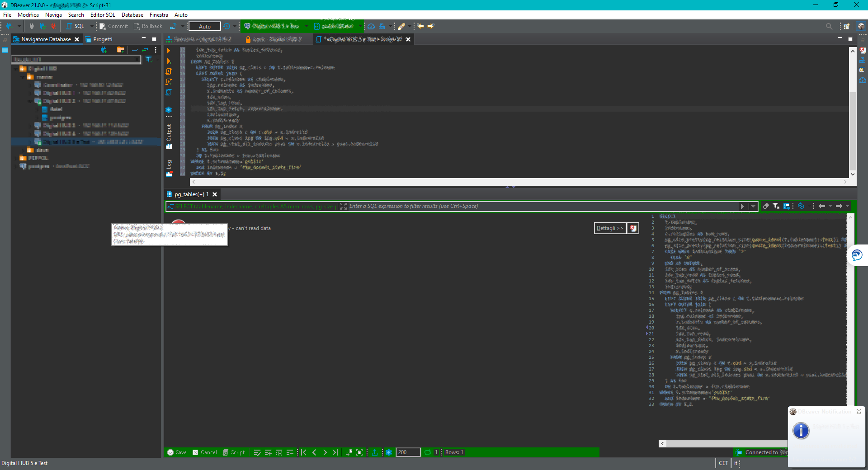Open the Log panel in the editor sidebar
Image resolution: width=868 pixels, height=470 pixels.
[169, 163]
